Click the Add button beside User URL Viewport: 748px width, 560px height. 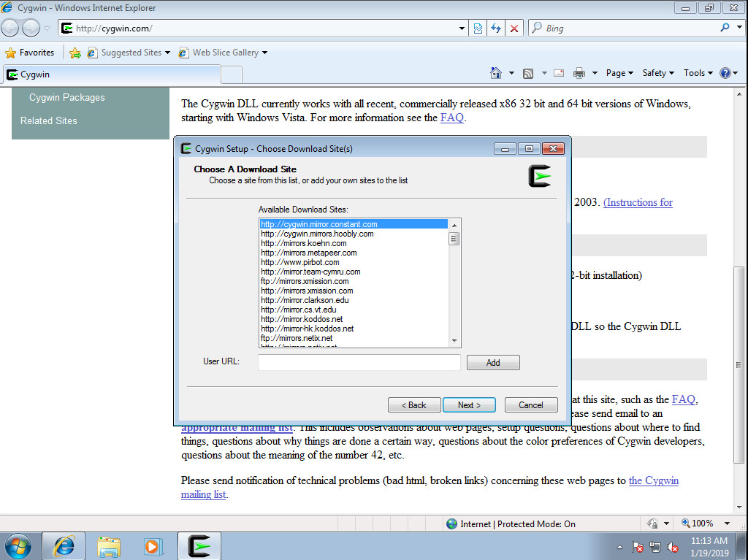[493, 363]
